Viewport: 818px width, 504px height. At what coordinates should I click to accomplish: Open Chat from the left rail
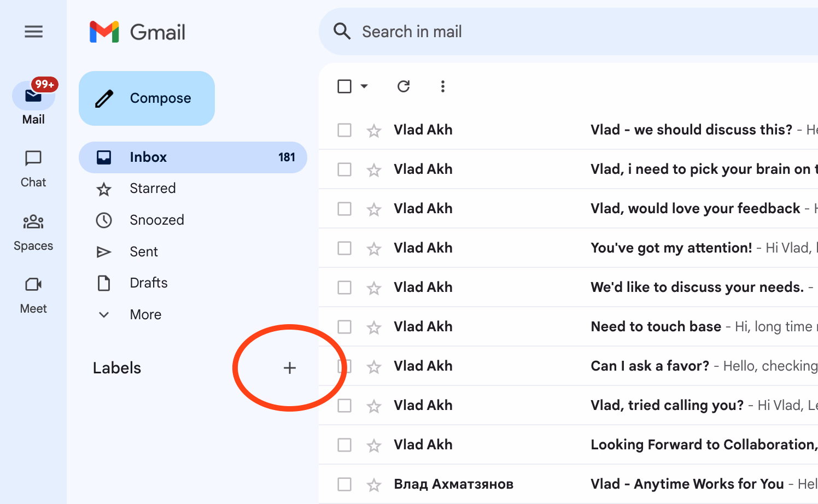(x=33, y=168)
